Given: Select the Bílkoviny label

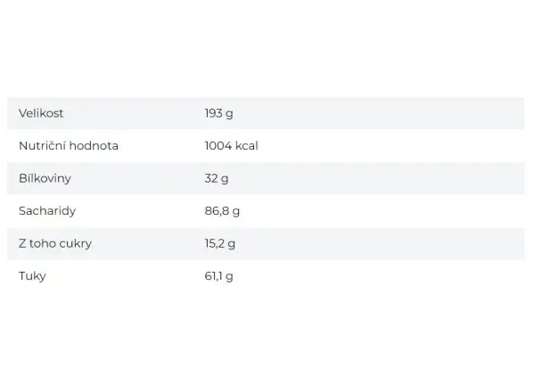Looking at the screenshot, I should tap(45, 178).
